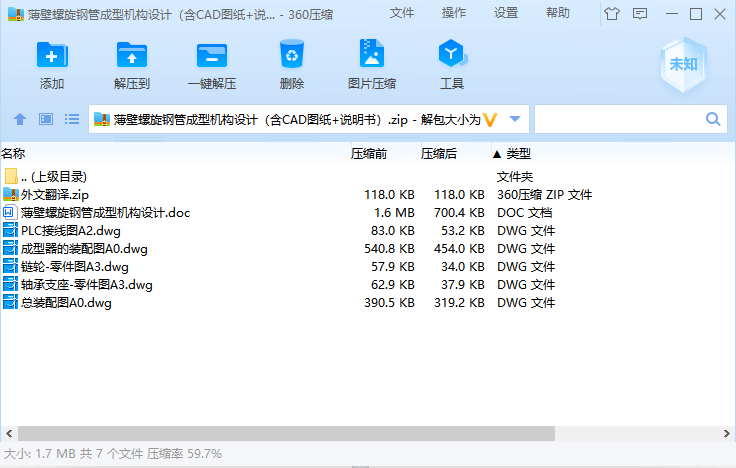Viewport: 736px width, 468px height.
Task: Click the 未知 security status badge
Action: point(683,64)
